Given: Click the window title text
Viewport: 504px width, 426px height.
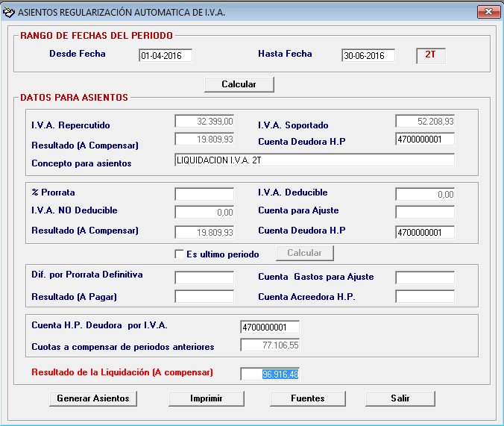Looking at the screenshot, I should pyautogui.click(x=122, y=13).
